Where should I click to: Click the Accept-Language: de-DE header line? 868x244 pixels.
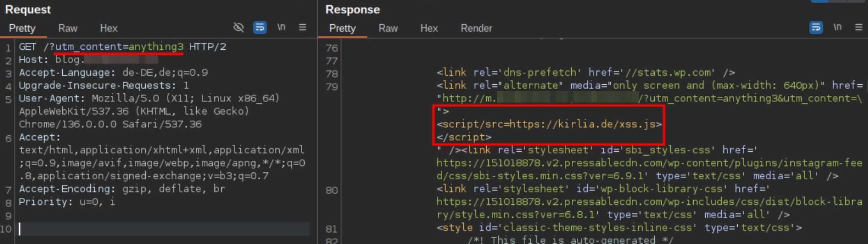click(x=113, y=73)
